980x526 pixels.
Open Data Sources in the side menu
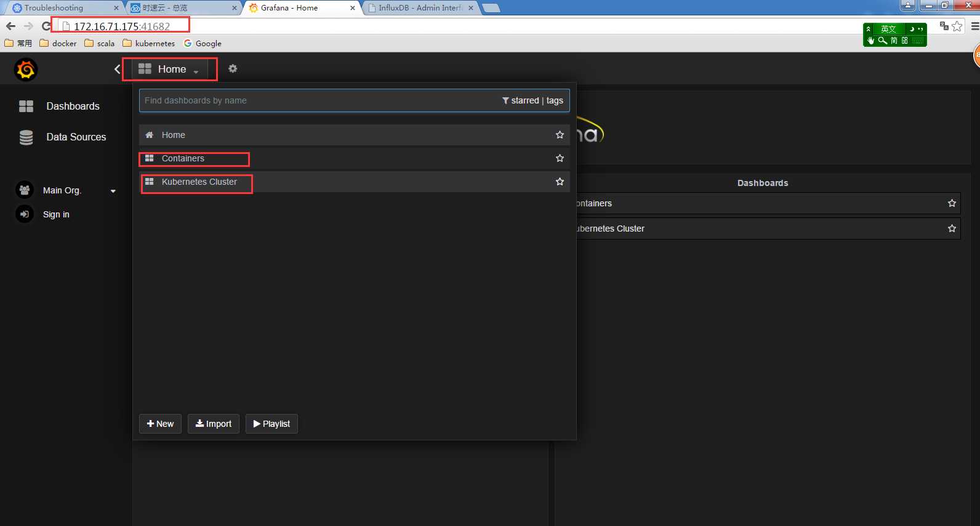pos(76,137)
